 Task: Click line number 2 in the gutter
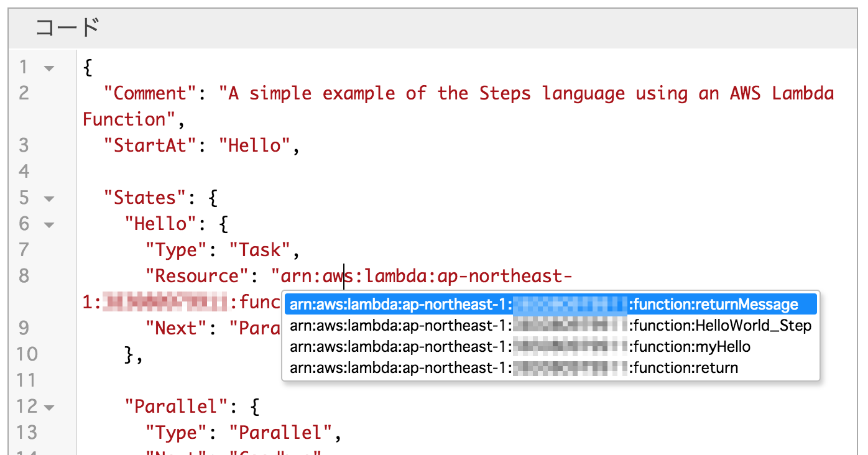(24, 93)
